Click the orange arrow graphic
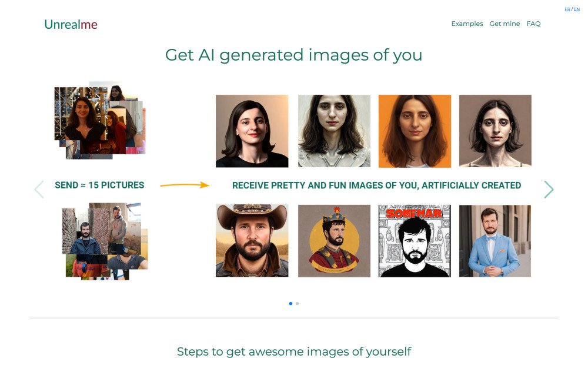This screenshot has width=588, height=368. click(185, 185)
